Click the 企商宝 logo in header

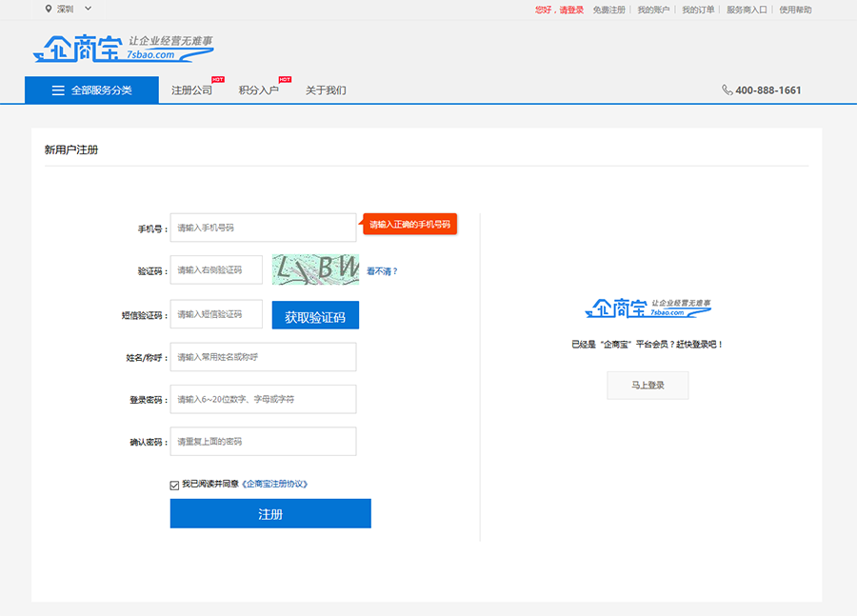click(x=123, y=49)
